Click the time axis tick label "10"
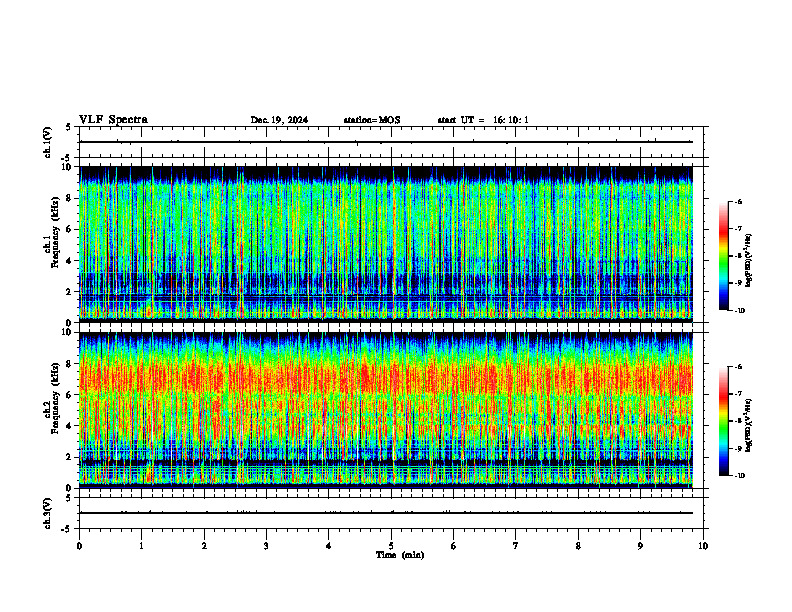The height and width of the screenshot is (612, 792). [x=703, y=546]
